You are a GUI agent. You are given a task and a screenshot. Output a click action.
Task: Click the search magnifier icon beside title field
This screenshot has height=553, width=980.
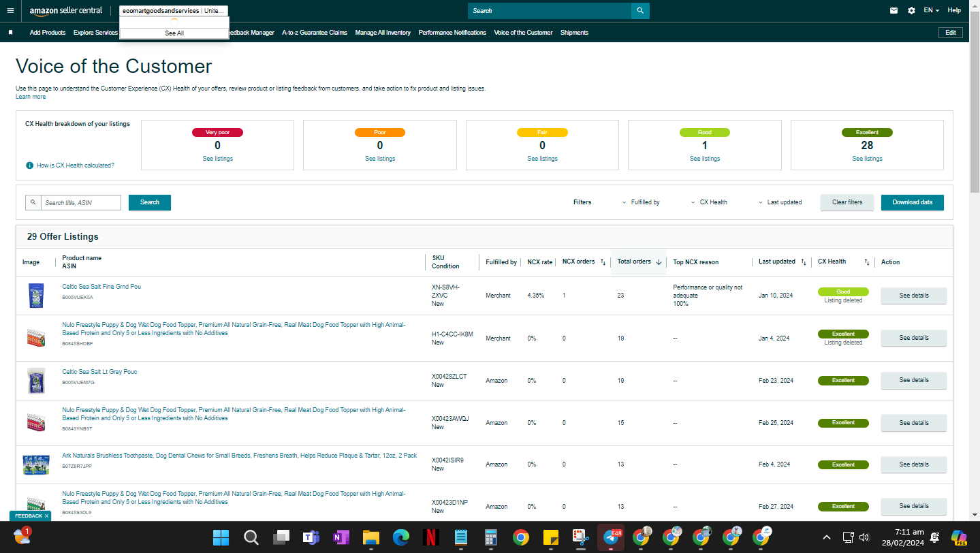(x=33, y=202)
